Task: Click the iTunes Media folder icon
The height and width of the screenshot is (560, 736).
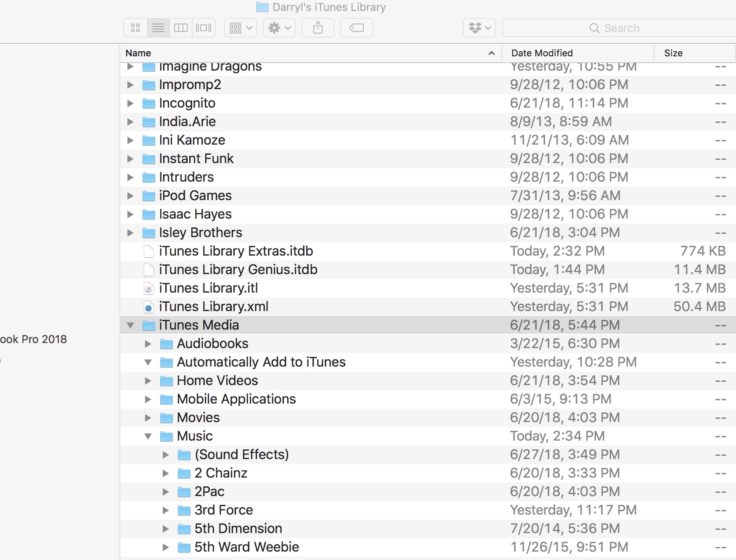Action: [149, 325]
